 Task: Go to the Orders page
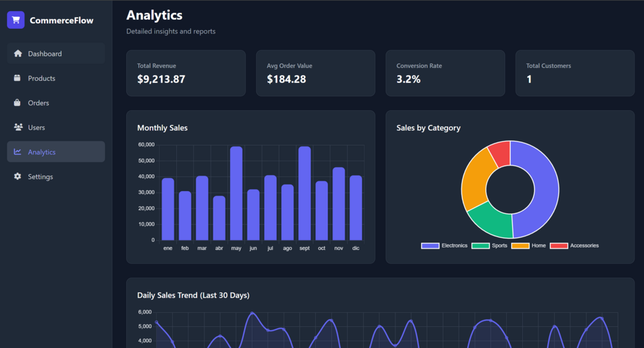[56, 103]
